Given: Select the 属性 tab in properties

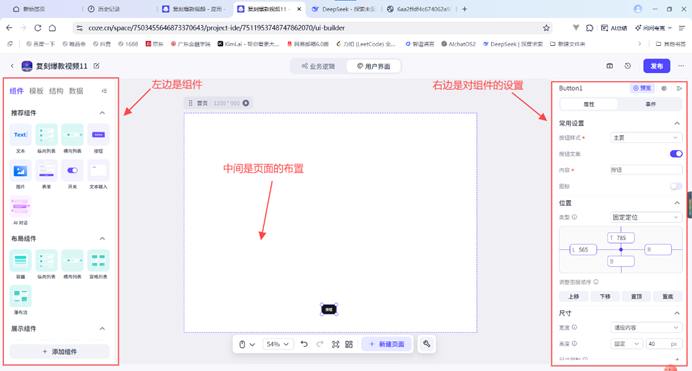Looking at the screenshot, I should 589,104.
